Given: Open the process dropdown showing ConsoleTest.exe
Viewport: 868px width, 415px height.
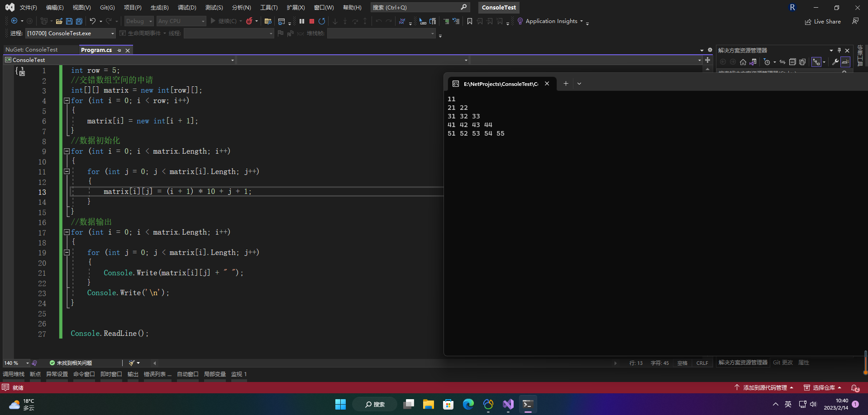Looking at the screenshot, I should [71, 33].
